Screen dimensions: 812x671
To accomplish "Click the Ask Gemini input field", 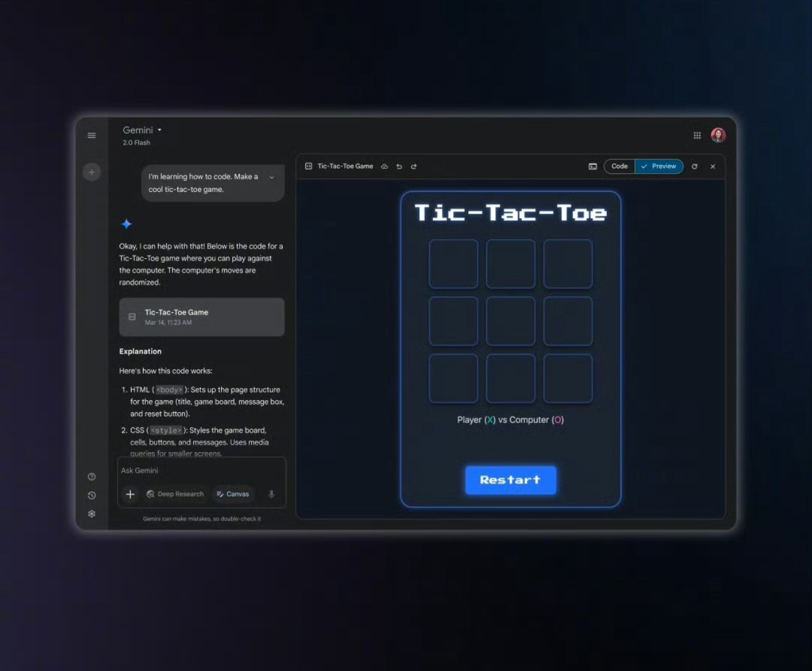I will click(201, 471).
